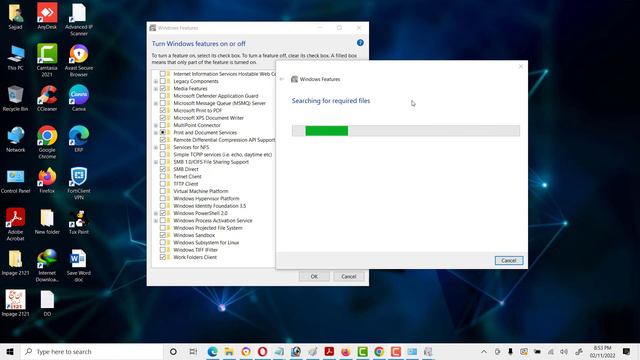Screen dimensions: 640x360
Task: Expand Print and Document Services node
Action: click(x=156, y=133)
